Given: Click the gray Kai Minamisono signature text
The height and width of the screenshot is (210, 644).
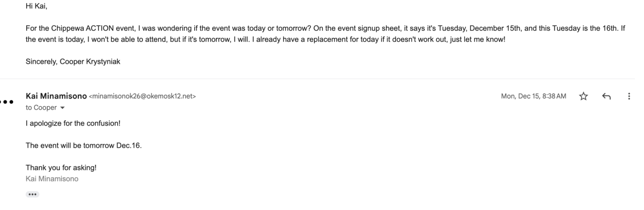Looking at the screenshot, I should [52, 177].
